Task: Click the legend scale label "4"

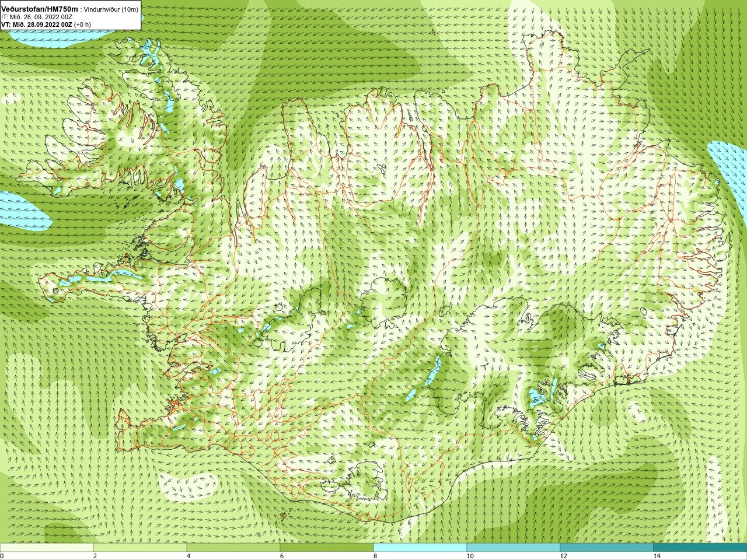Action: 189,556
